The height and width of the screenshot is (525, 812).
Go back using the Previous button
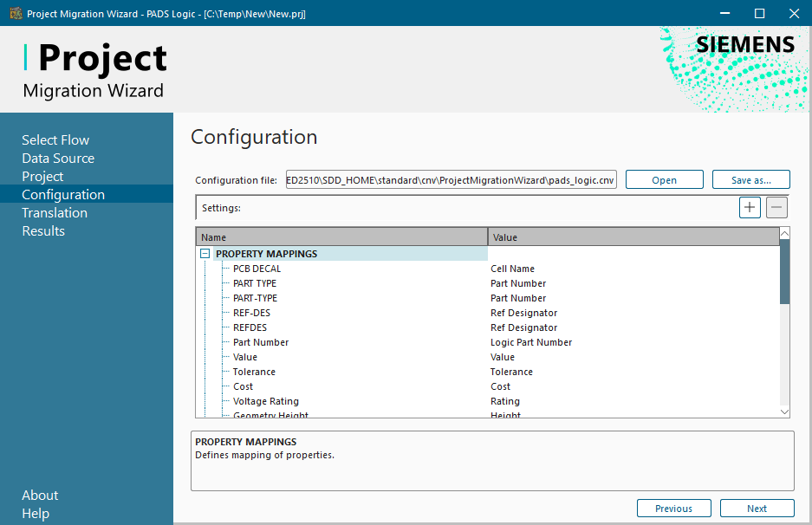[x=673, y=509]
